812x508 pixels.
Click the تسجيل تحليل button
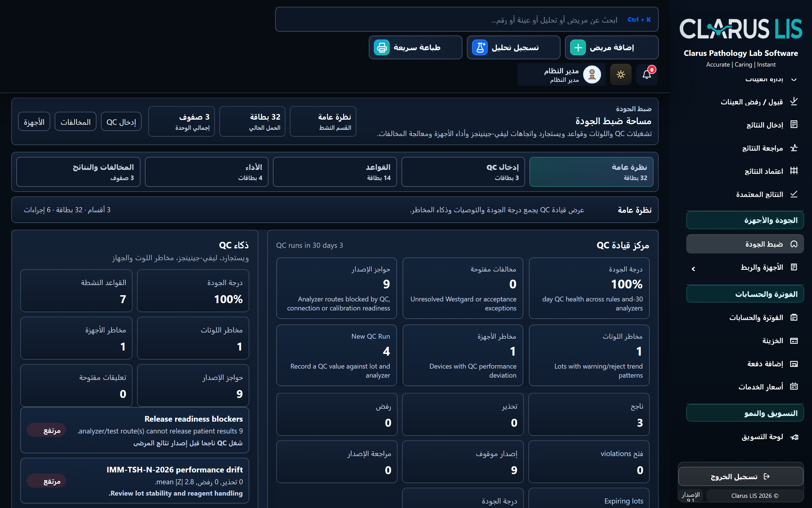click(x=513, y=48)
